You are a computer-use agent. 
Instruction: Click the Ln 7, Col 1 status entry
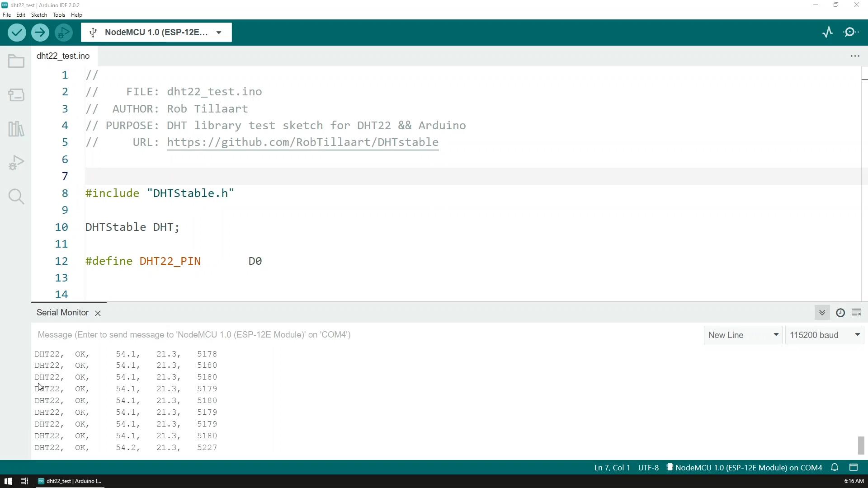(612, 468)
